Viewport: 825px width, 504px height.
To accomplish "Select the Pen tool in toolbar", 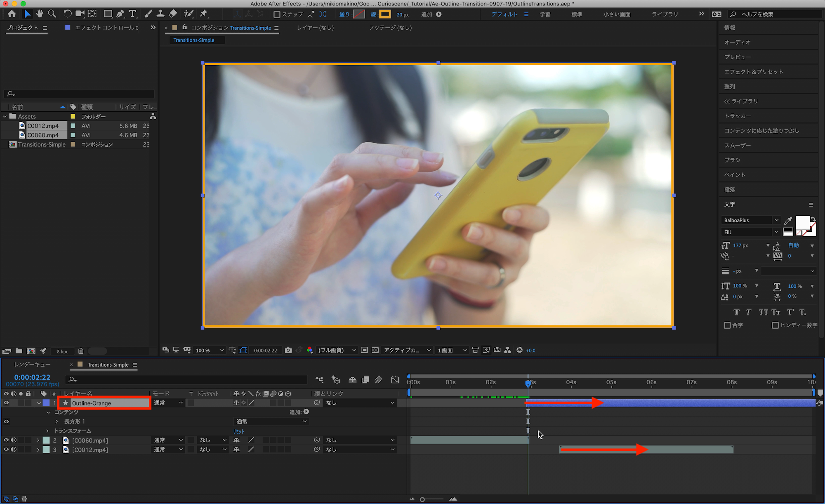I will pyautogui.click(x=120, y=14).
